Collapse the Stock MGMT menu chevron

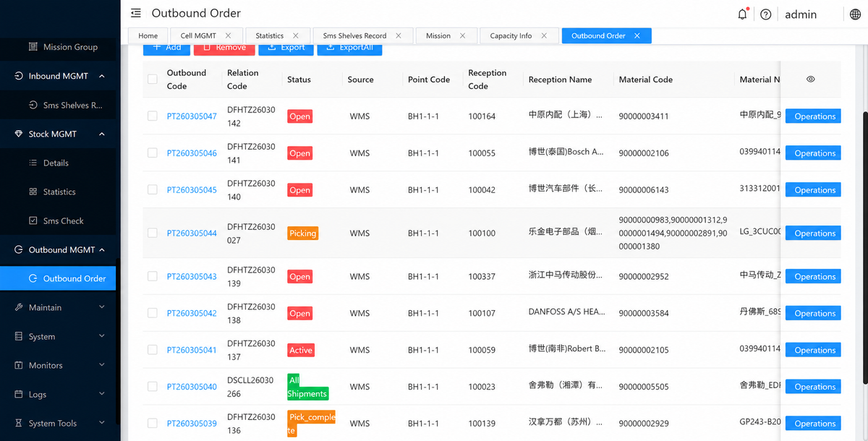point(101,134)
